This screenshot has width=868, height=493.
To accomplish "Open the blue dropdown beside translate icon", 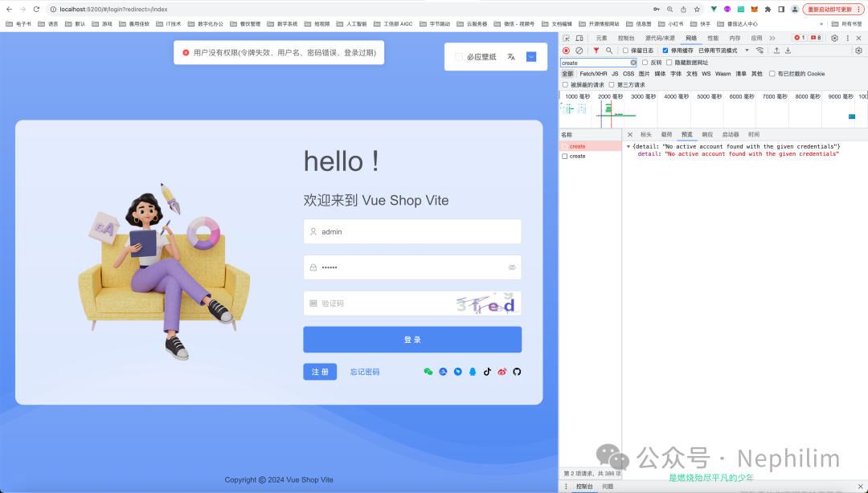I will pos(531,57).
